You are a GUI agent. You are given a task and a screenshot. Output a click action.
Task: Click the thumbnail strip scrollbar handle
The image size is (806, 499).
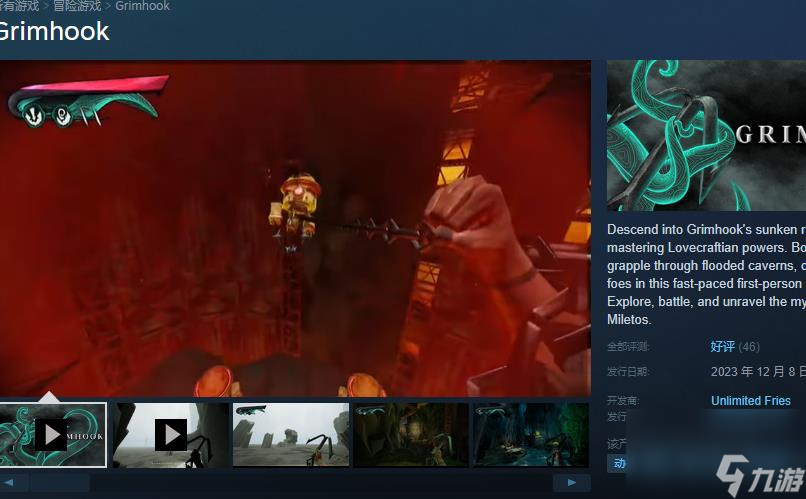click(x=60, y=483)
